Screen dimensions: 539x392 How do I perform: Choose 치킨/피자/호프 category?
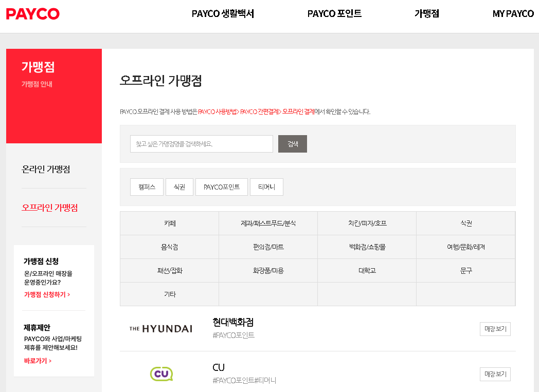(367, 223)
